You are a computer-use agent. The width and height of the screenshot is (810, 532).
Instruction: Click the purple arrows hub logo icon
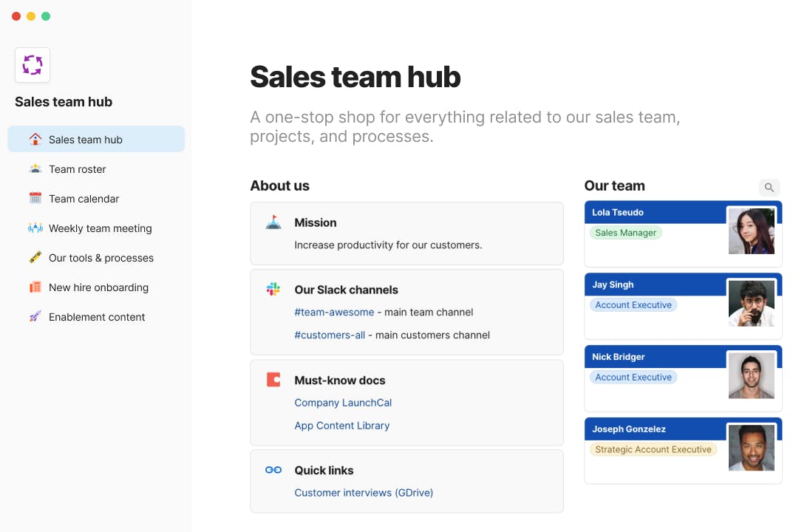coord(33,65)
